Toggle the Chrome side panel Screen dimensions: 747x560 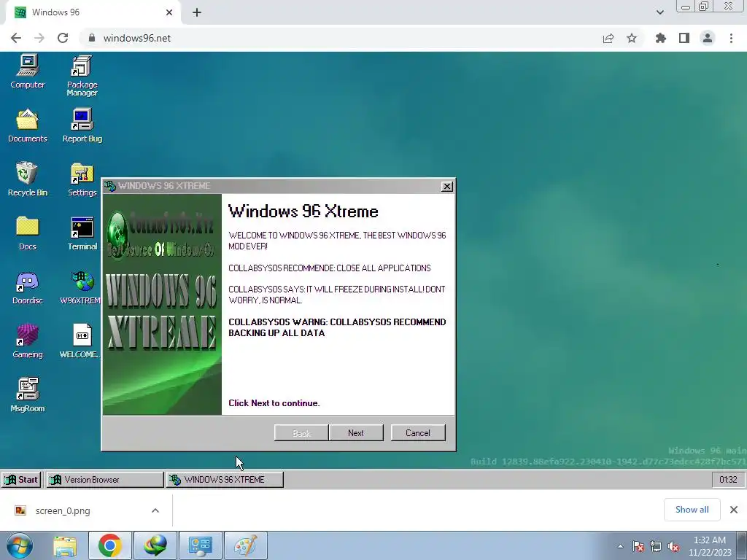(x=684, y=38)
